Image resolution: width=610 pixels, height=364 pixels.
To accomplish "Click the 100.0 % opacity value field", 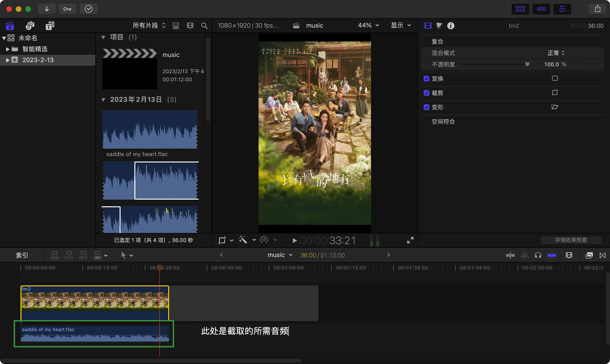I will click(x=555, y=64).
